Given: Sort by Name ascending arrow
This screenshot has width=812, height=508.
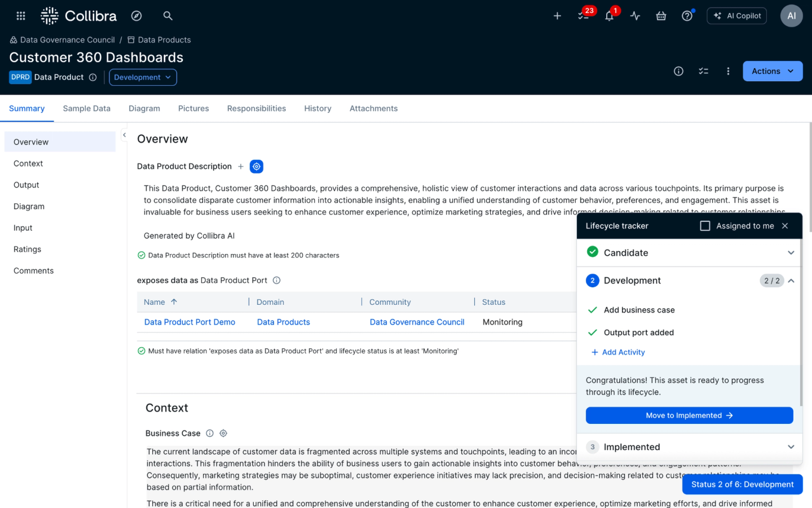Looking at the screenshot, I should pos(174,302).
